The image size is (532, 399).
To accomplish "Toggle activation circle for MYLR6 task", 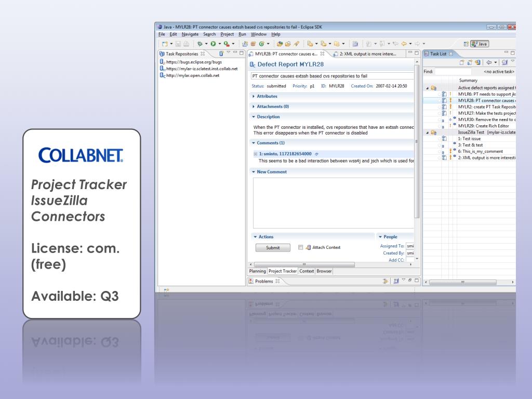I will tap(439, 95).
